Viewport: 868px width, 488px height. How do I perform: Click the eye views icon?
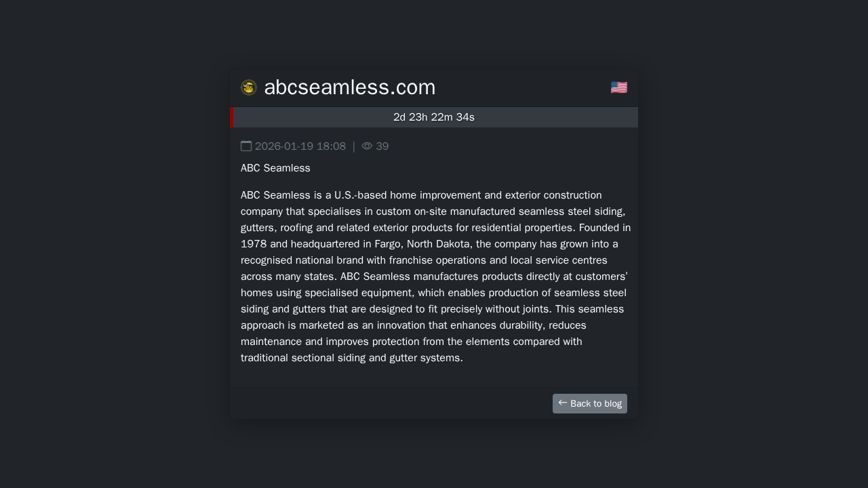(367, 146)
